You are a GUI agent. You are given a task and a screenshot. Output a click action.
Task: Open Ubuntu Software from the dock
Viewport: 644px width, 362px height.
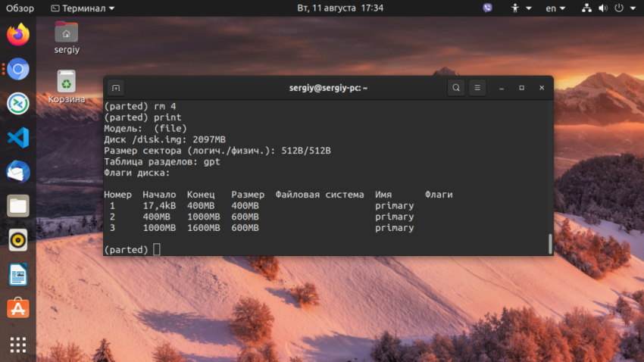click(18, 308)
